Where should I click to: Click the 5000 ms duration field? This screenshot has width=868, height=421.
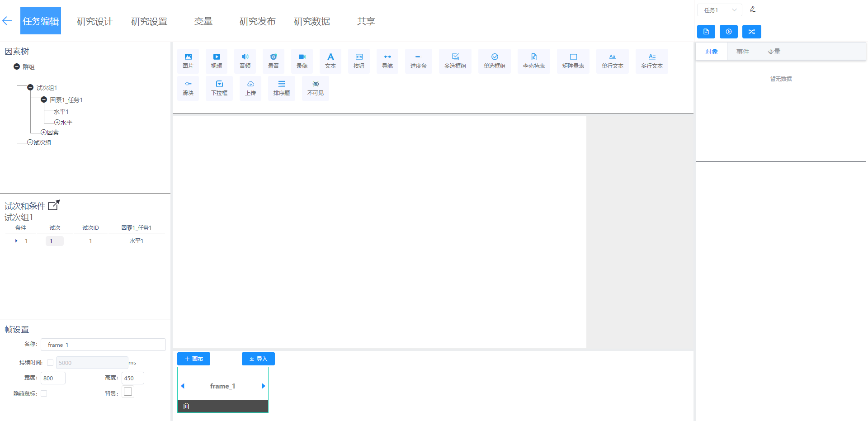click(92, 363)
